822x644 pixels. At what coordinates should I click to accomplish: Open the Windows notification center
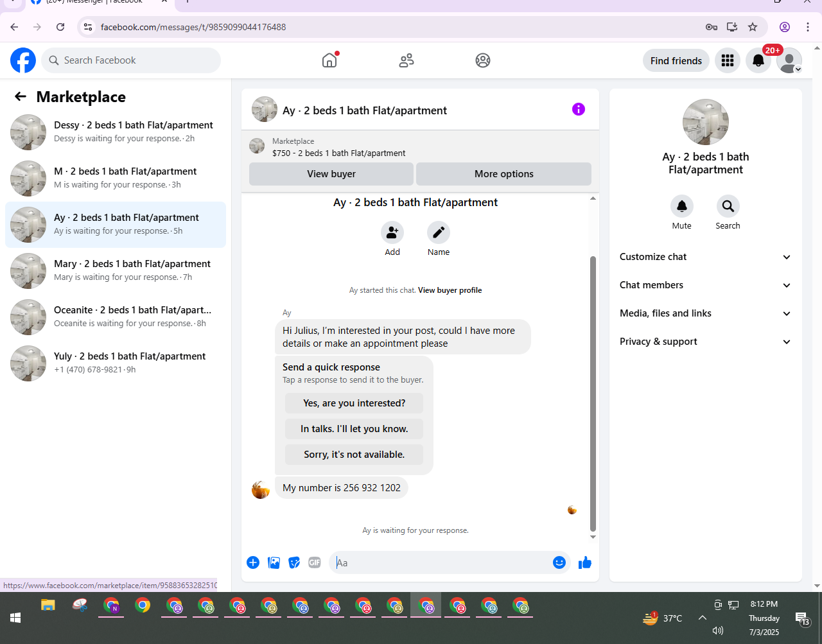pos(803,618)
